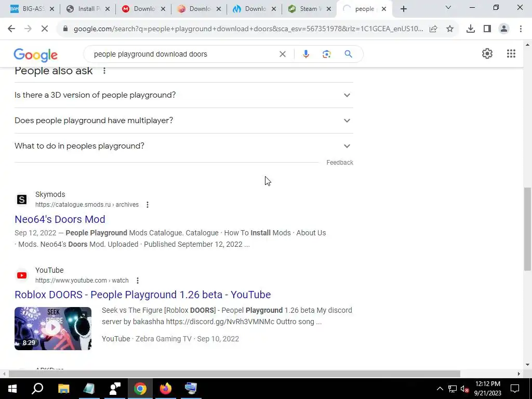Open Firefox from taskbar
The height and width of the screenshot is (399, 532).
pyautogui.click(x=166, y=389)
